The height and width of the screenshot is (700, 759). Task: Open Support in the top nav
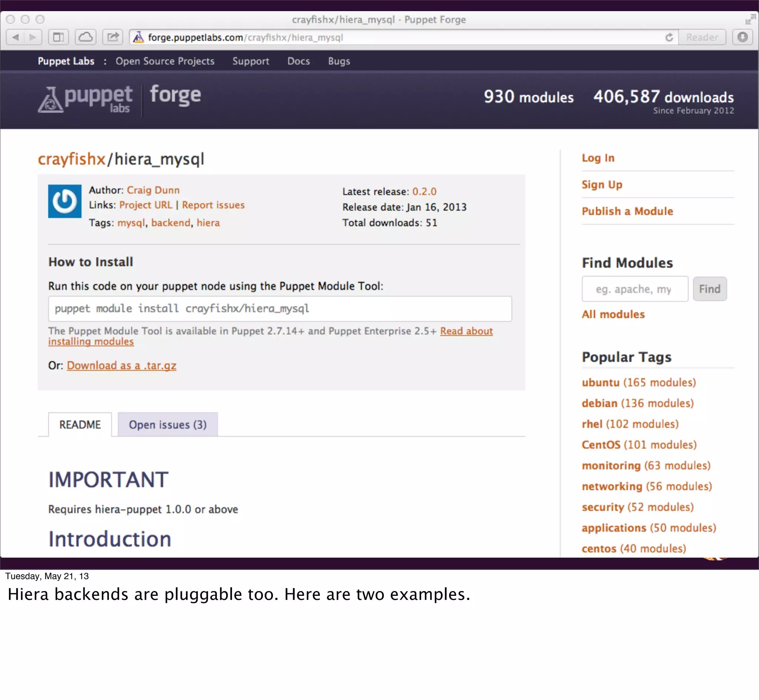(x=251, y=61)
